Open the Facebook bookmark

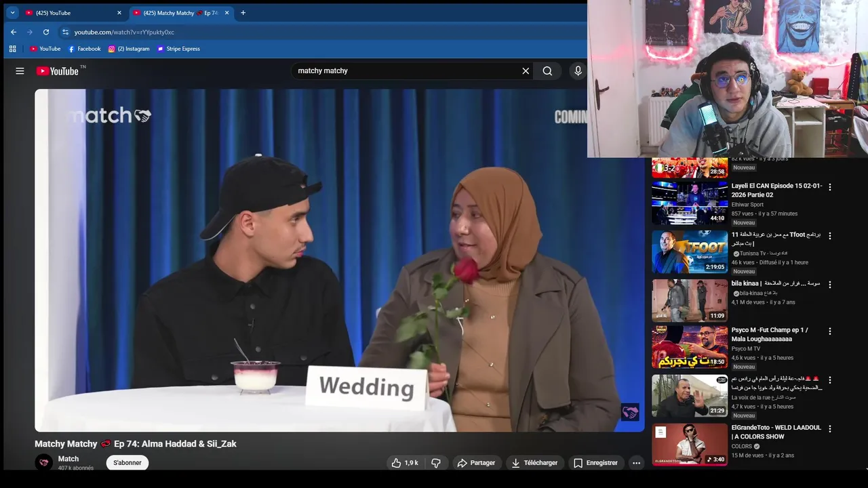click(x=84, y=49)
